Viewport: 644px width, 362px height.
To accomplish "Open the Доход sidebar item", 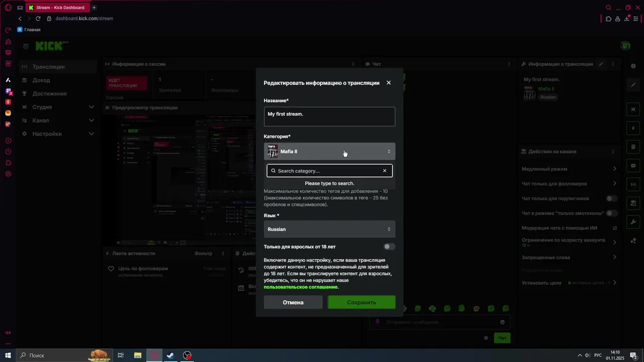I will [58, 80].
